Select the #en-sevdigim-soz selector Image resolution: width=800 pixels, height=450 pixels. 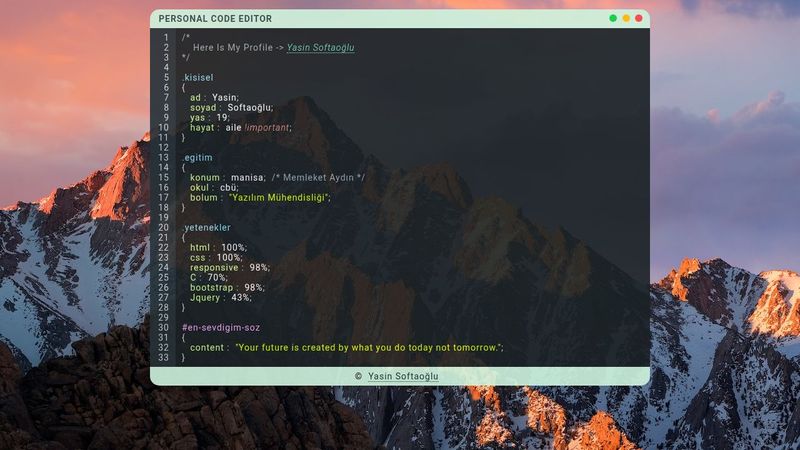point(220,327)
